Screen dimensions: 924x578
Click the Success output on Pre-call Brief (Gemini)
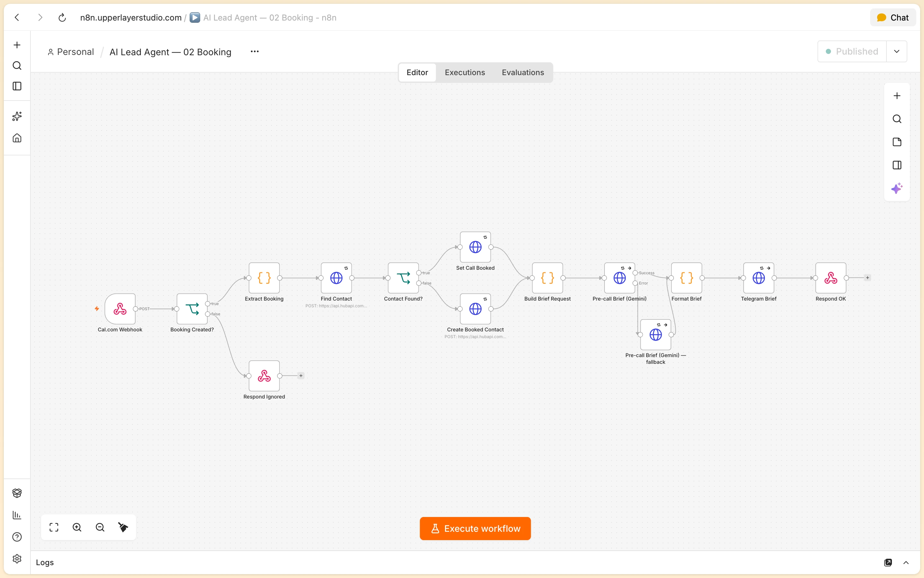tap(635, 273)
